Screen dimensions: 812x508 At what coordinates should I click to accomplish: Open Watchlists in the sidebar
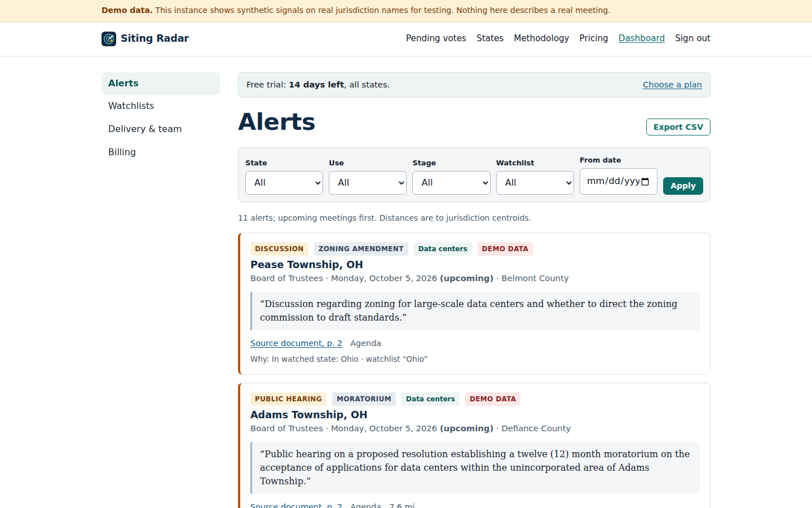161,106
